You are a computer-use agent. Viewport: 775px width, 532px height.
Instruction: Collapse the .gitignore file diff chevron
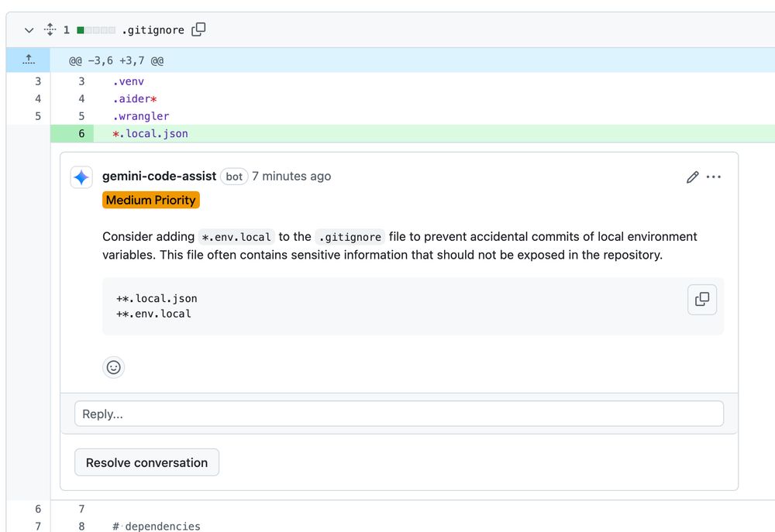(x=29, y=30)
